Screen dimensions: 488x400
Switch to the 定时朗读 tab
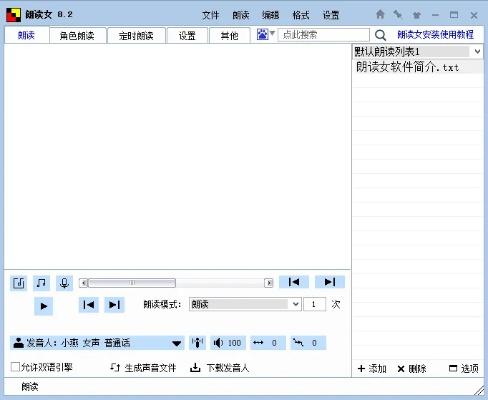pyautogui.click(x=136, y=36)
